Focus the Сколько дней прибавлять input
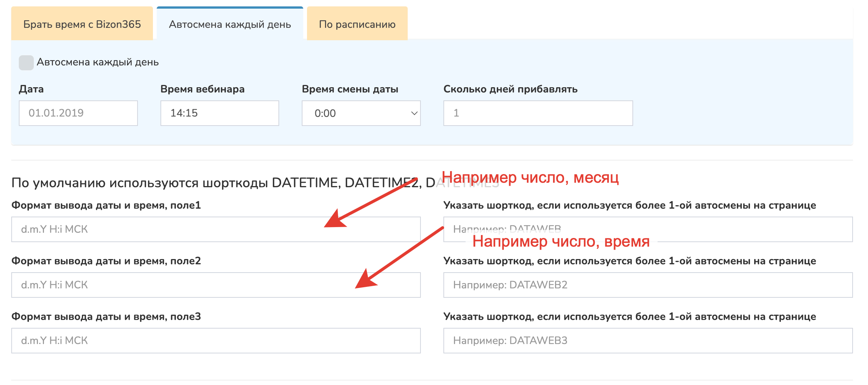This screenshot has width=868, height=385. pos(538,113)
